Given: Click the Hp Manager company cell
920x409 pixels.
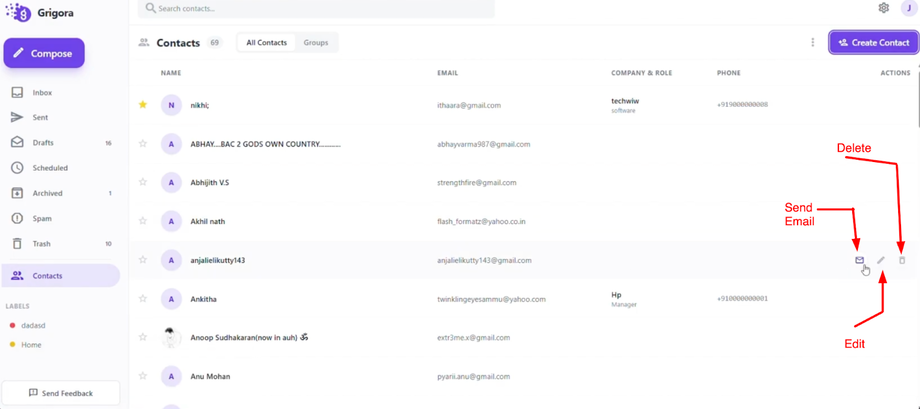Looking at the screenshot, I should 624,299.
